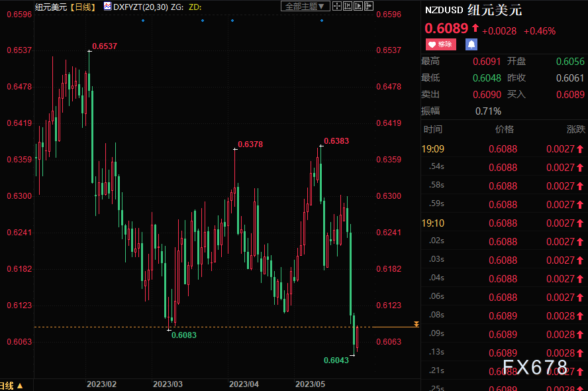
Task: Click the 2023/02 date axis label
Action: [101, 384]
